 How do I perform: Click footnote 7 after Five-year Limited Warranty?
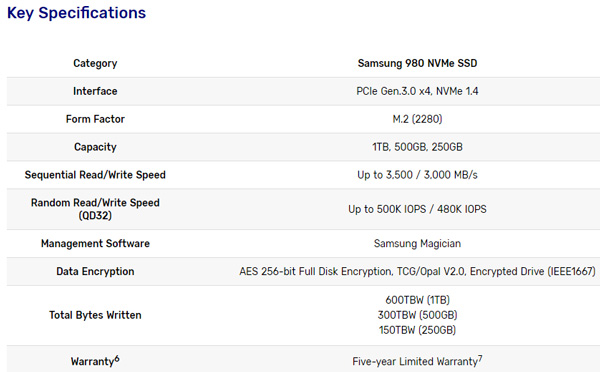point(480,358)
